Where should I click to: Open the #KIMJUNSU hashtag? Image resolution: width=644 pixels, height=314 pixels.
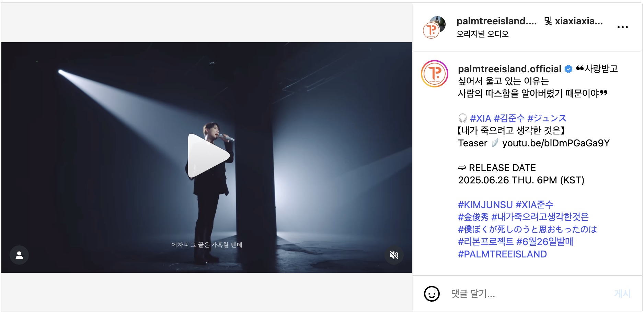[x=485, y=205]
